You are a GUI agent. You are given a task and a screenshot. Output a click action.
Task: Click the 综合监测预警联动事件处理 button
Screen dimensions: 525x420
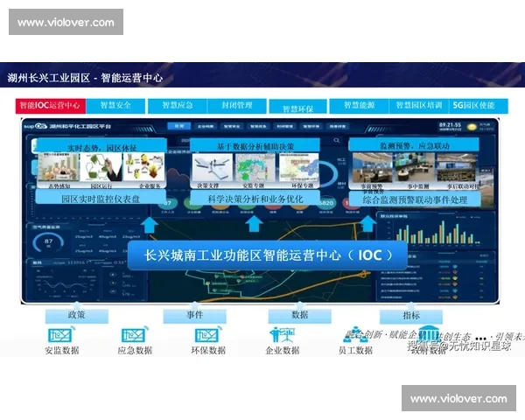(415, 199)
